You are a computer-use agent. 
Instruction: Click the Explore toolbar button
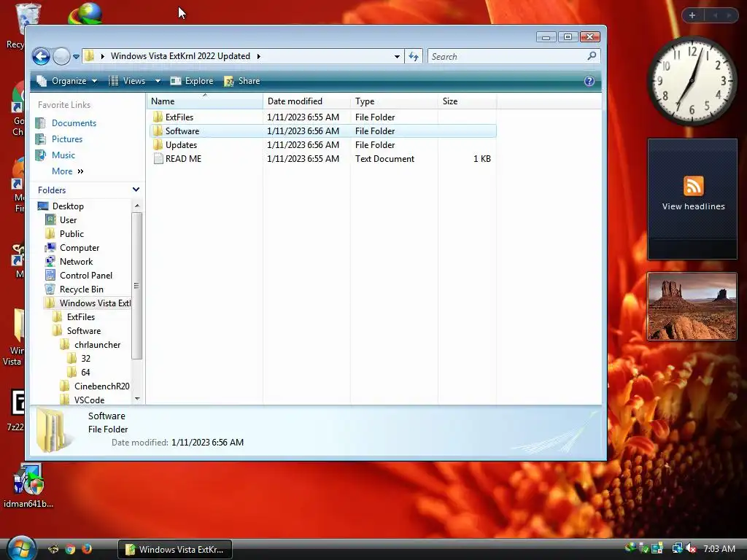[192, 81]
